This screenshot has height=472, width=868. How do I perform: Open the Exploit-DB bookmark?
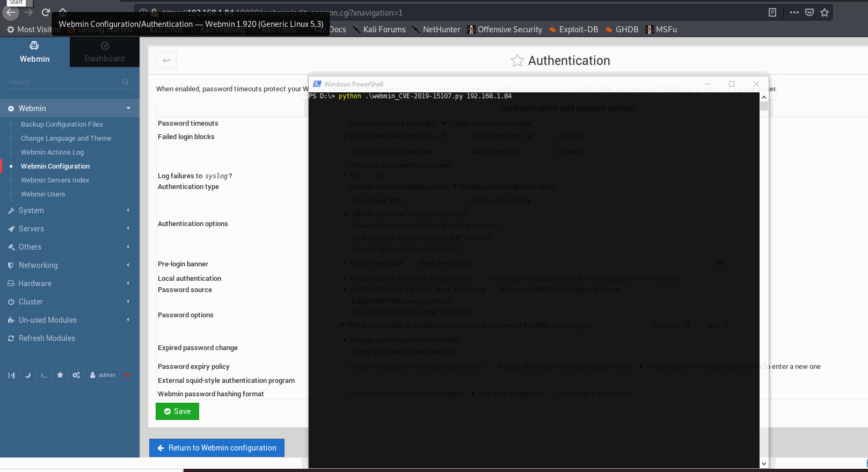[x=573, y=30]
